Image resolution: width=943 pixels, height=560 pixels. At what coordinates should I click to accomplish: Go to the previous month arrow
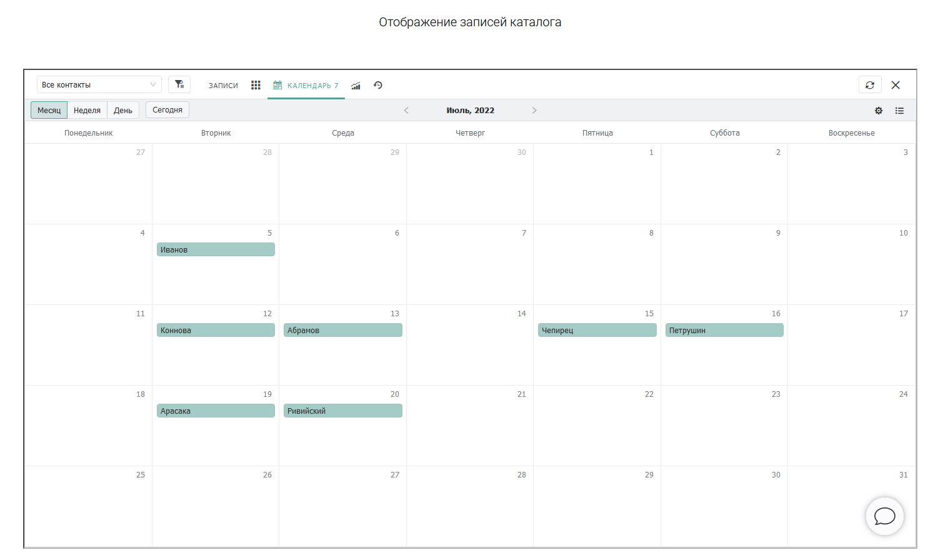406,110
